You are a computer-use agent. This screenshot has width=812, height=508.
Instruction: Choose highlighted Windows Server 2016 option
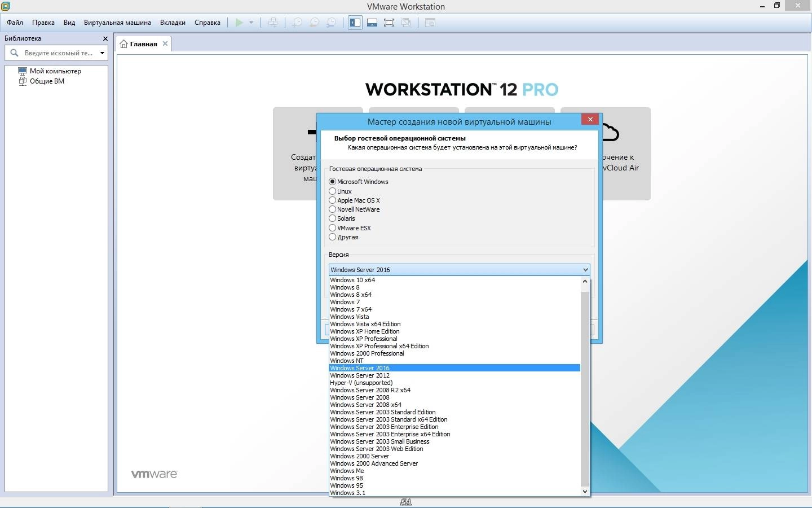454,368
